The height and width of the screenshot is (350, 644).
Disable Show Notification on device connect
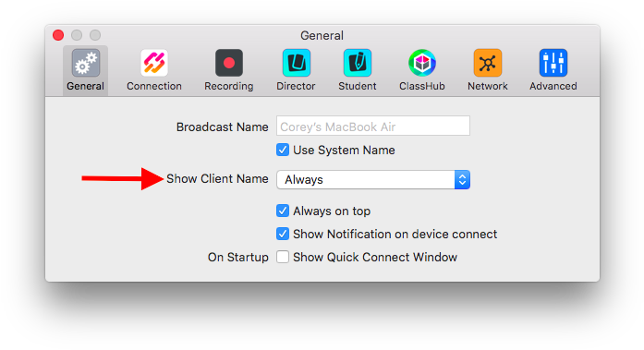[283, 234]
